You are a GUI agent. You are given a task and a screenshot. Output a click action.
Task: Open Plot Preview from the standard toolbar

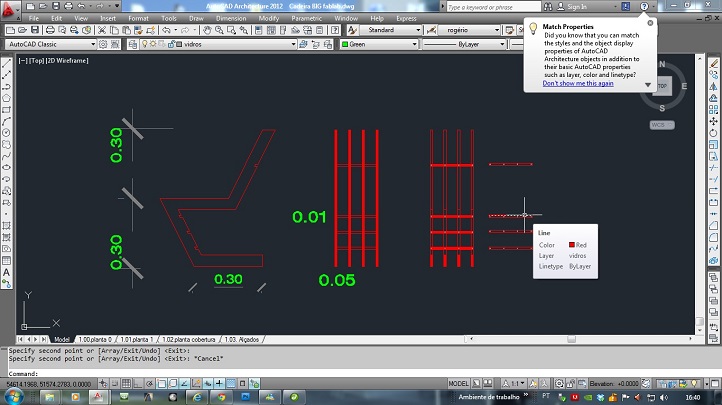click(x=62, y=30)
